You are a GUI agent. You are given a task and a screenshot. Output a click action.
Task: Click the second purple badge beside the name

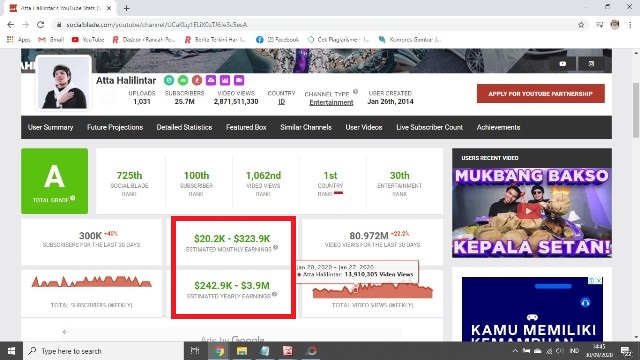coord(225,80)
